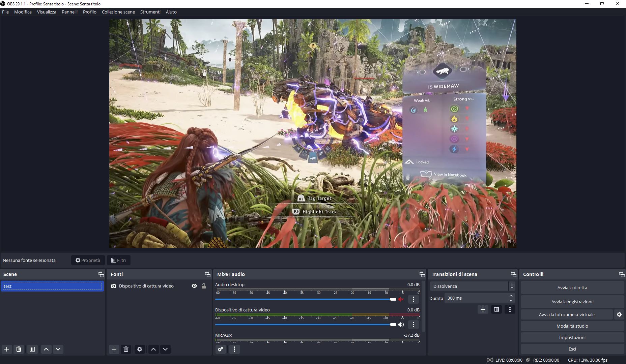626x364 pixels.
Task: Open Dispositivo di cattura video audio options
Action: 414,325
